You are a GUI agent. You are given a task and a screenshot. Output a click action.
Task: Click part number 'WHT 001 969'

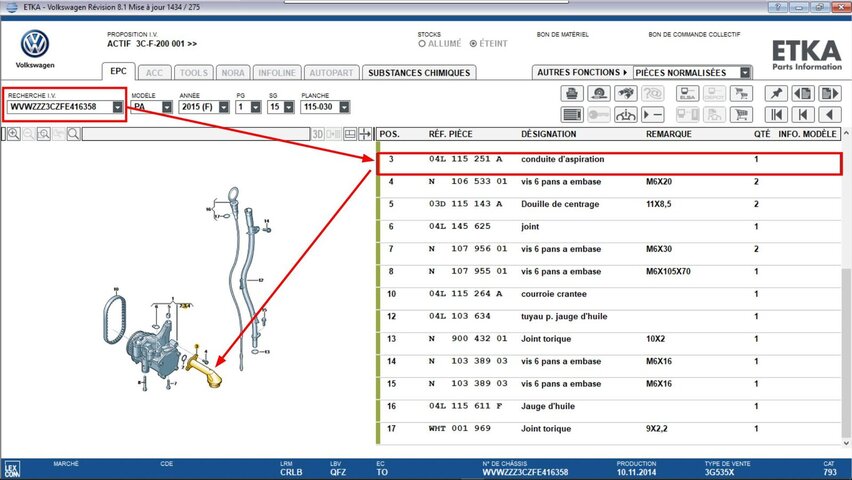coord(460,428)
